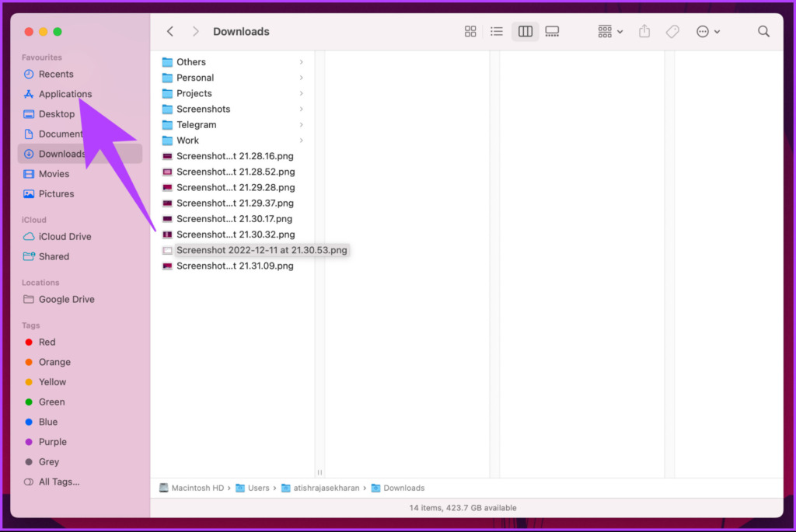Click Downloads in the path bar
Screen dimensions: 796x532
point(398,488)
